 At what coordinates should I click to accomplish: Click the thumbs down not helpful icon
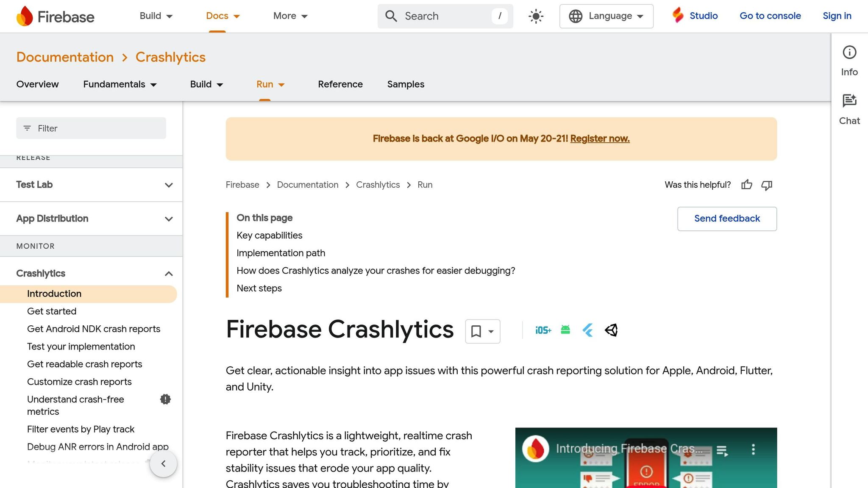767,185
